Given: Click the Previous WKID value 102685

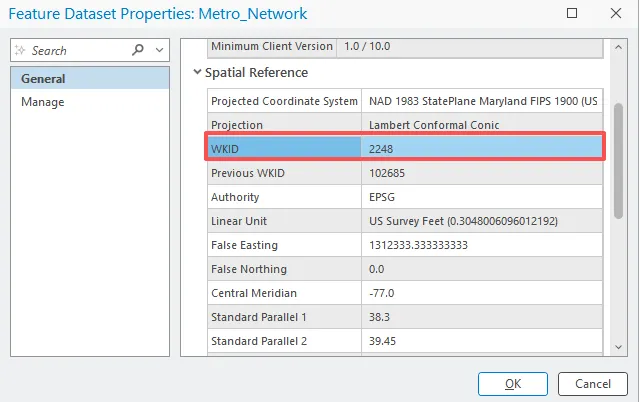Looking at the screenshot, I should pyautogui.click(x=482, y=173).
